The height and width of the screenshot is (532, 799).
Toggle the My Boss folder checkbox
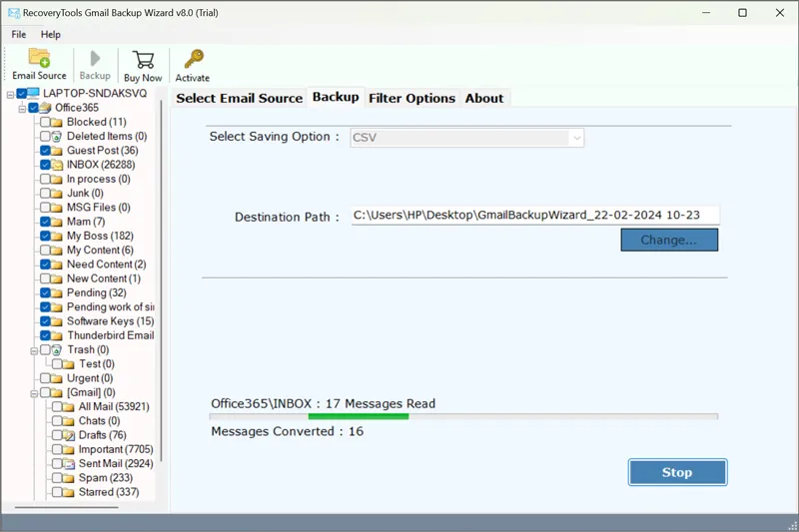point(46,236)
